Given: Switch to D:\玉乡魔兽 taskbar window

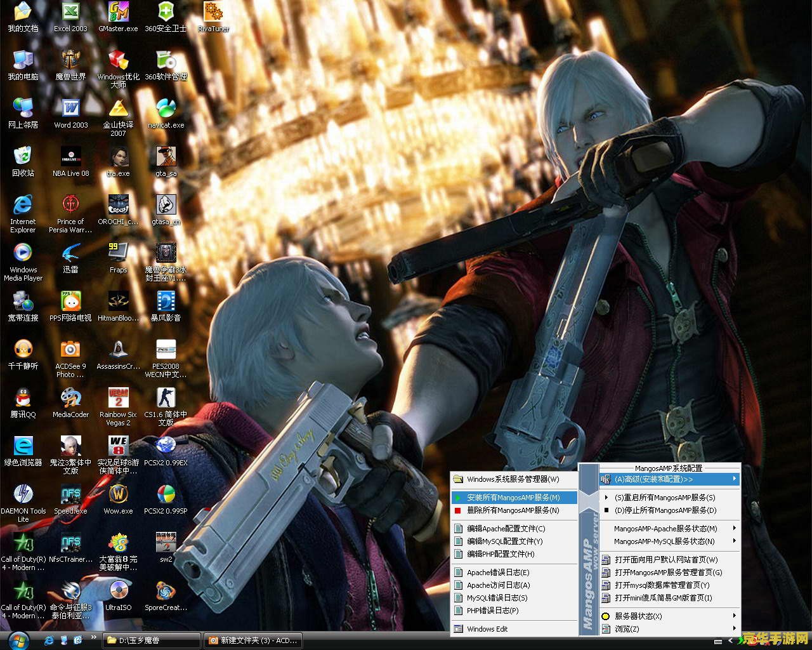Looking at the screenshot, I should [x=152, y=640].
